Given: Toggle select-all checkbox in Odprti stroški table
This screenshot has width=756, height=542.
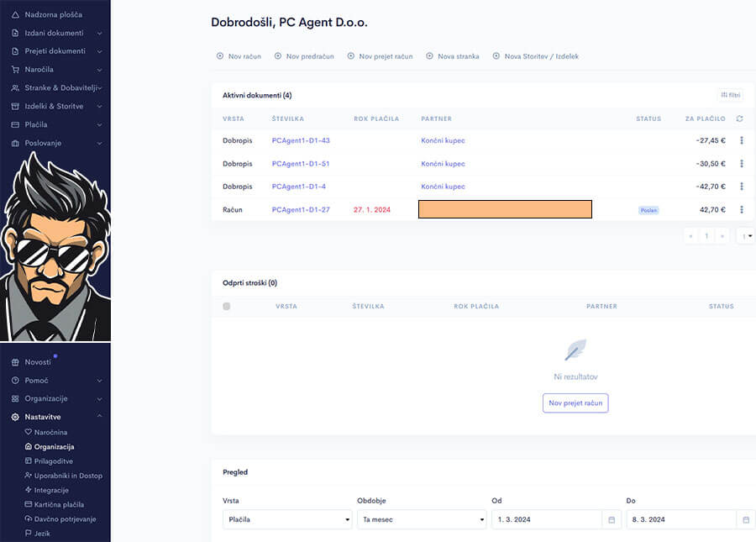Looking at the screenshot, I should 227,307.
